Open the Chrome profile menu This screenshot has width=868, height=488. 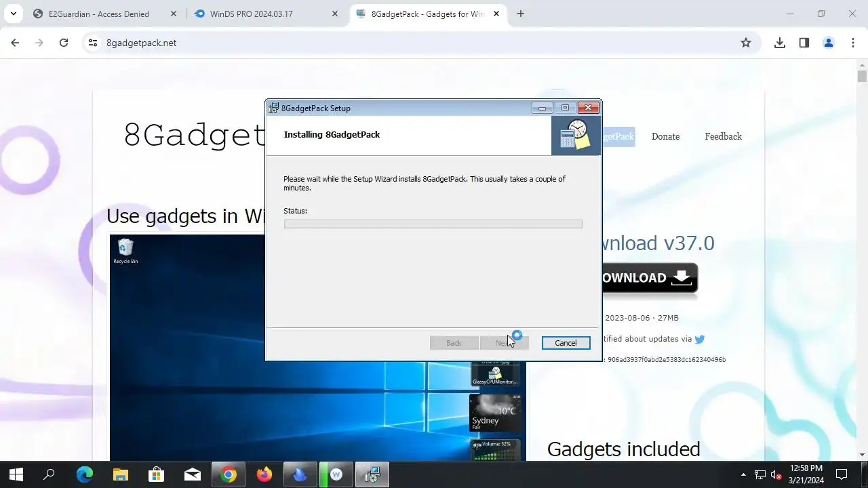click(x=829, y=43)
